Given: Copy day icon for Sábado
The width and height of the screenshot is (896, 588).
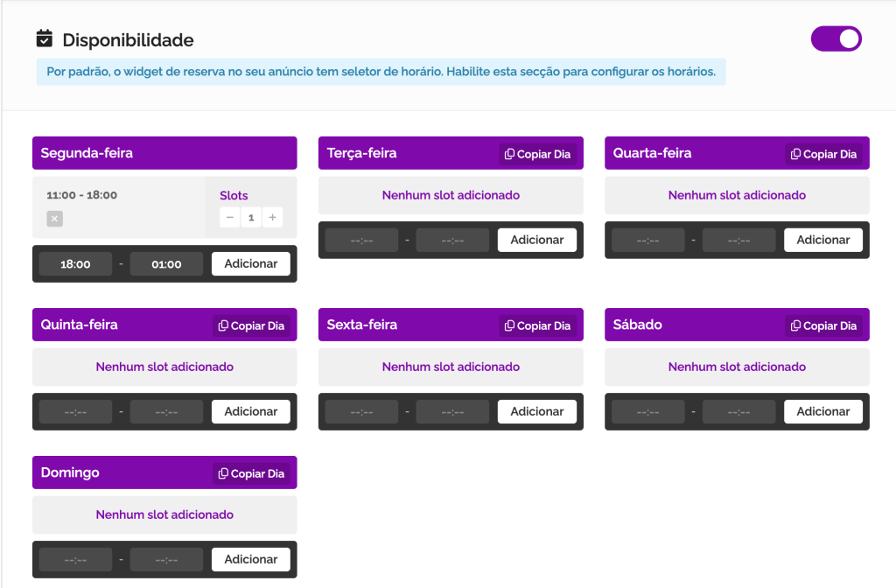Looking at the screenshot, I should pos(795,325).
